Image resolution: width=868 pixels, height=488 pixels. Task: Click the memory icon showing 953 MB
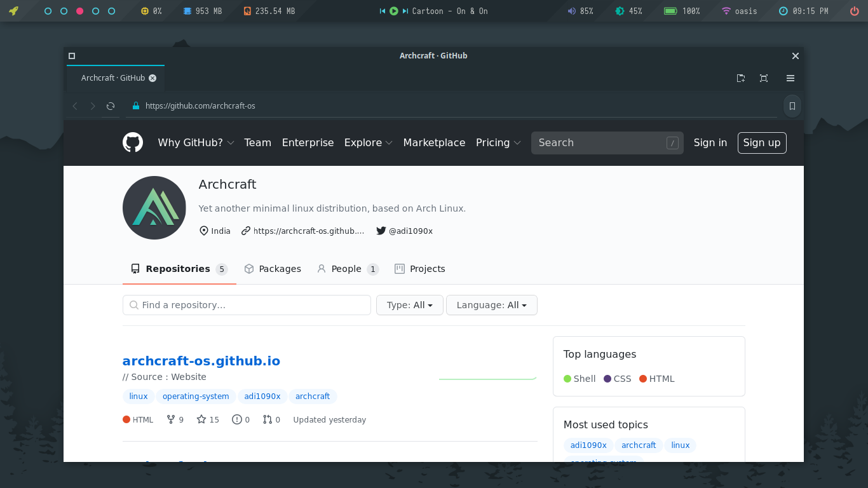(x=187, y=11)
